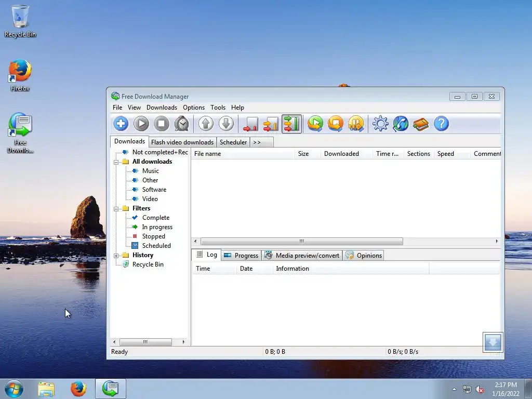Click the floating drop box download icon

tap(493, 342)
